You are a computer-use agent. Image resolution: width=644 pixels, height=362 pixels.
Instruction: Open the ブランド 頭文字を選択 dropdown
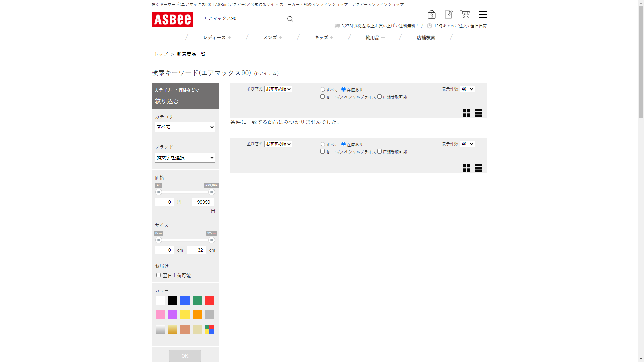pos(185,158)
